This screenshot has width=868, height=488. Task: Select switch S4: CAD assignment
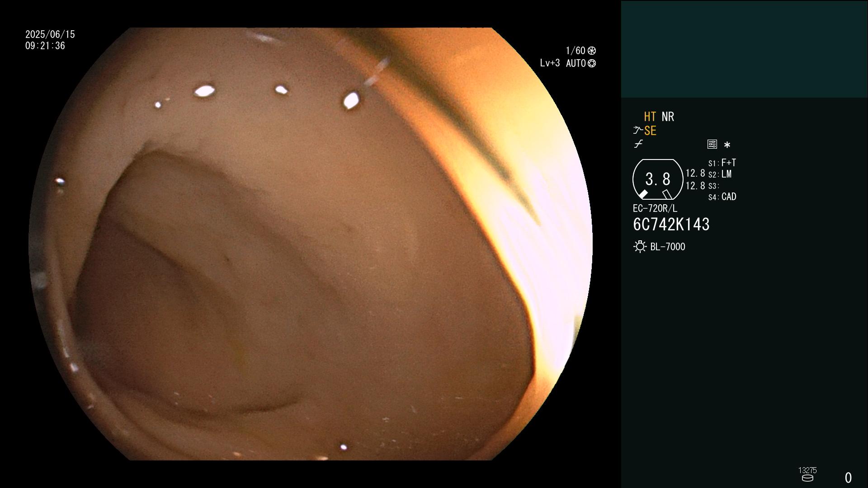tap(722, 197)
